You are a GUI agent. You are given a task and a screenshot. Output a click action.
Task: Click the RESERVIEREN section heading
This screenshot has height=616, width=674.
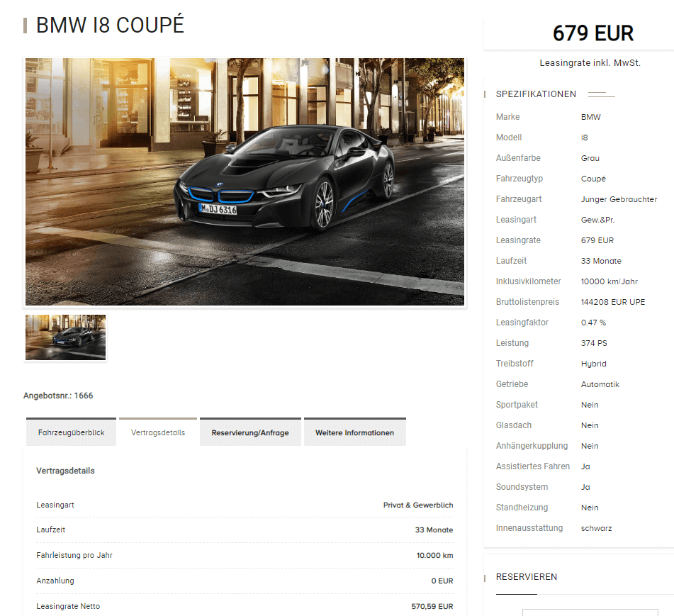[526, 577]
